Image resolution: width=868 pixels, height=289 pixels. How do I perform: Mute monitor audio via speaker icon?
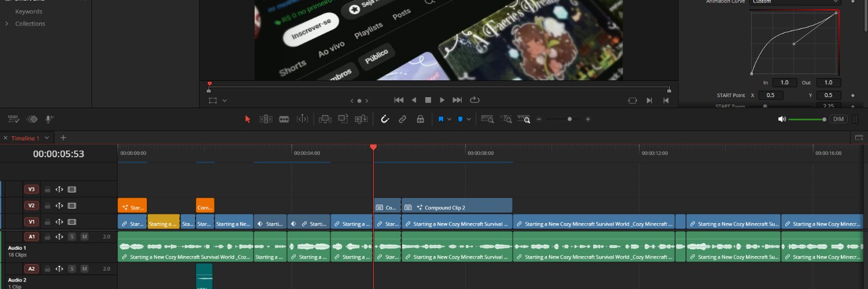pyautogui.click(x=782, y=119)
